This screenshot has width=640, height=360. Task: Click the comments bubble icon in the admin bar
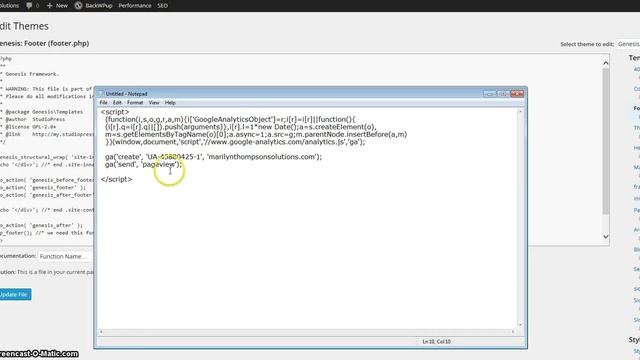(x=29, y=6)
